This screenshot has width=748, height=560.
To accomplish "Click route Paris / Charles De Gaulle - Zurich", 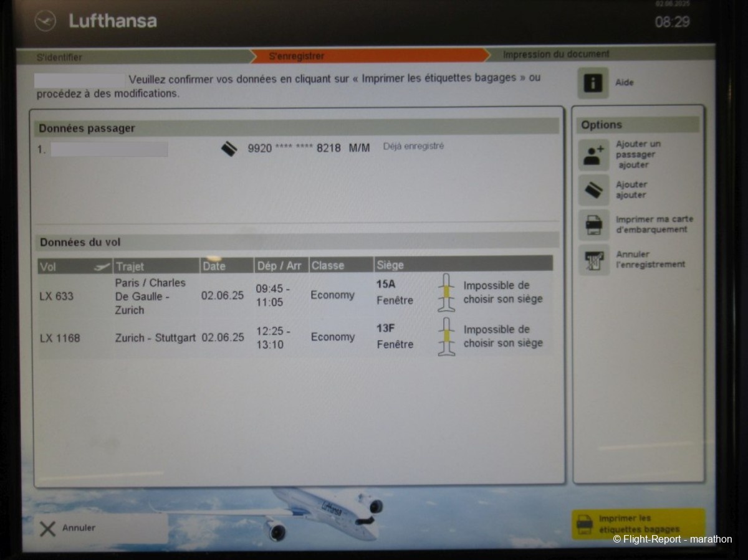I will 150,297.
